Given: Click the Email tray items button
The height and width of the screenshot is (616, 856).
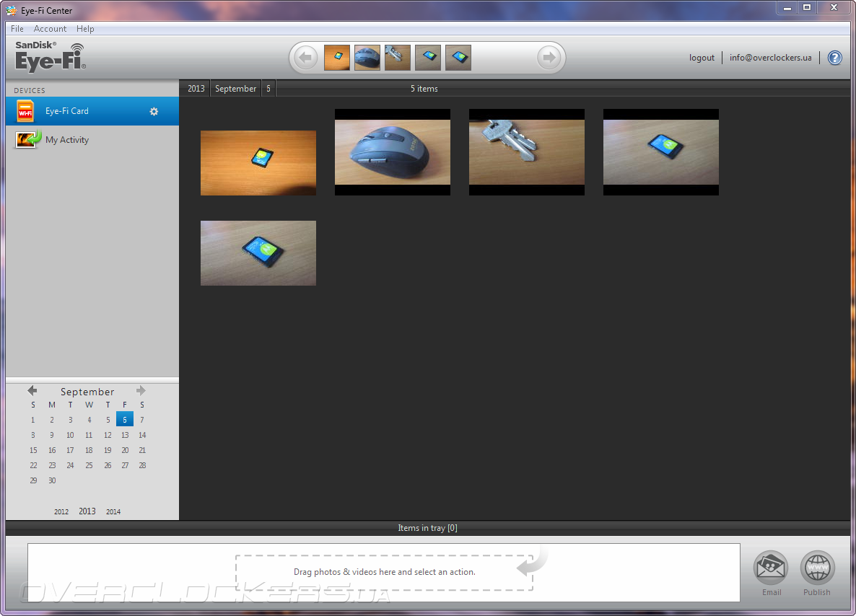Looking at the screenshot, I should coord(771,574).
